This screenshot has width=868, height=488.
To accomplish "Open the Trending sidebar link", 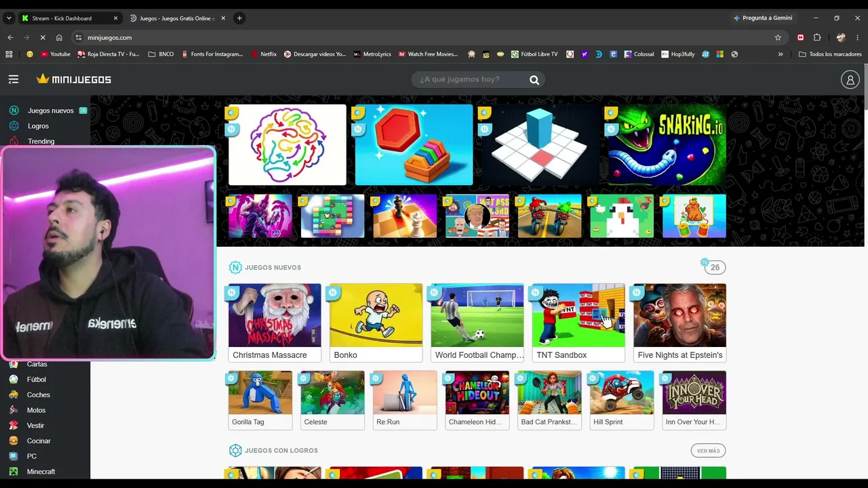I will pos(41,142).
